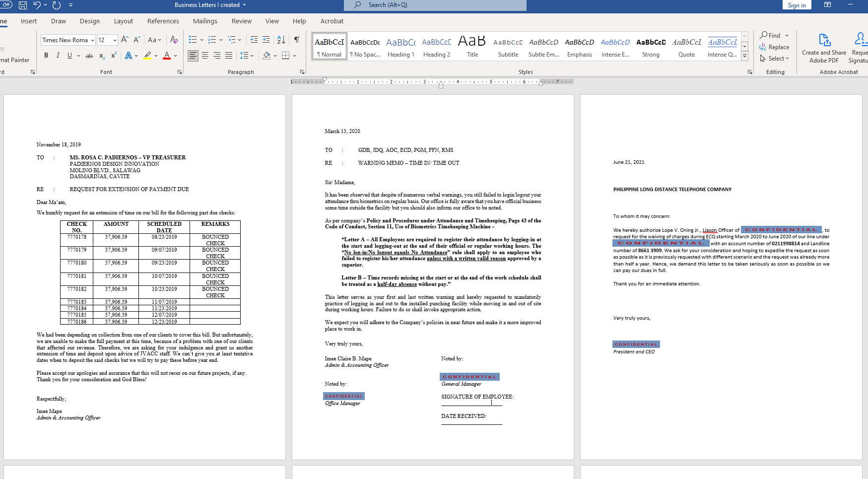Screen dimensions: 868x479
Task: Click the first line indent ruler marker
Action: (x=325, y=79)
